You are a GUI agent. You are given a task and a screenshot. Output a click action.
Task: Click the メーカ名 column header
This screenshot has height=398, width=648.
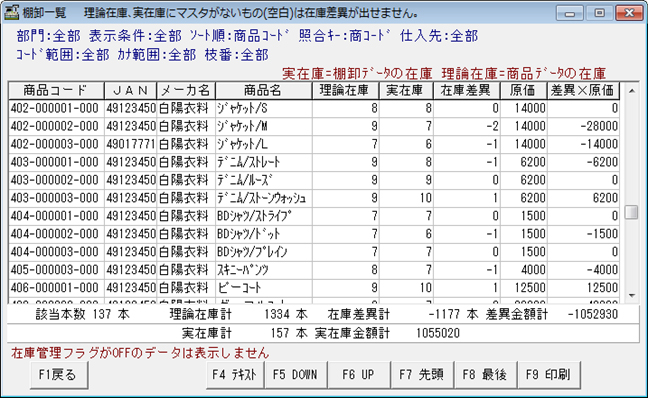186,91
